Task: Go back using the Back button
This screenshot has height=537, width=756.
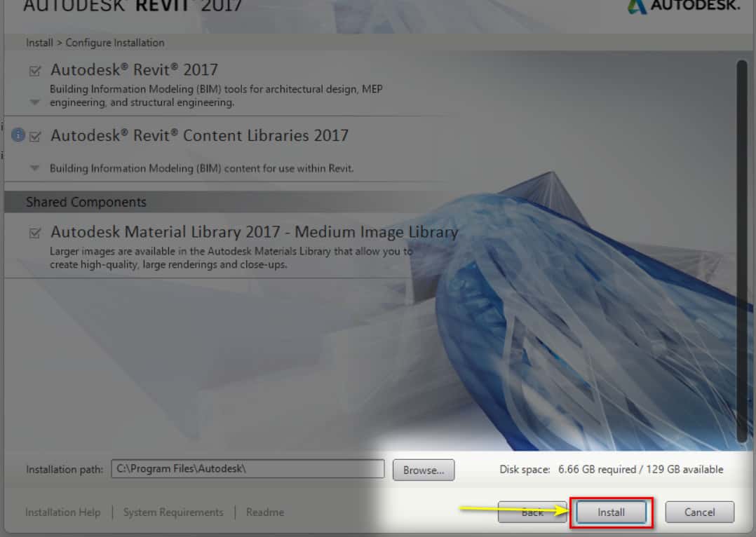Action: [x=532, y=512]
